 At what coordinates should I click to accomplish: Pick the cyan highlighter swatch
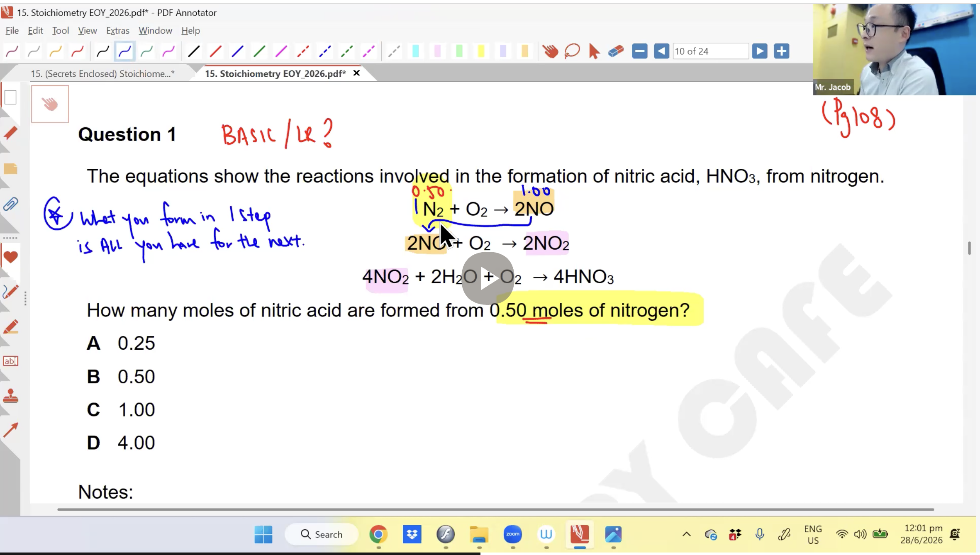point(416,51)
